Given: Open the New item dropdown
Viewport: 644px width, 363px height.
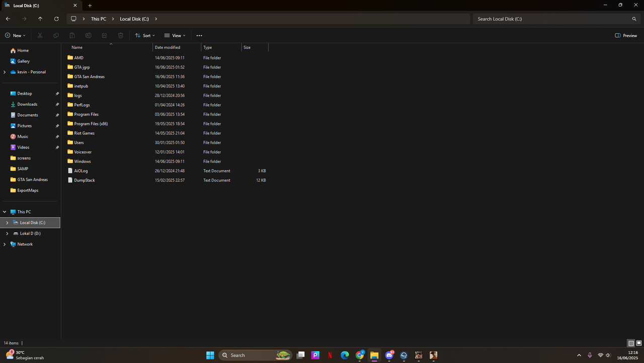Looking at the screenshot, I should click(15, 36).
